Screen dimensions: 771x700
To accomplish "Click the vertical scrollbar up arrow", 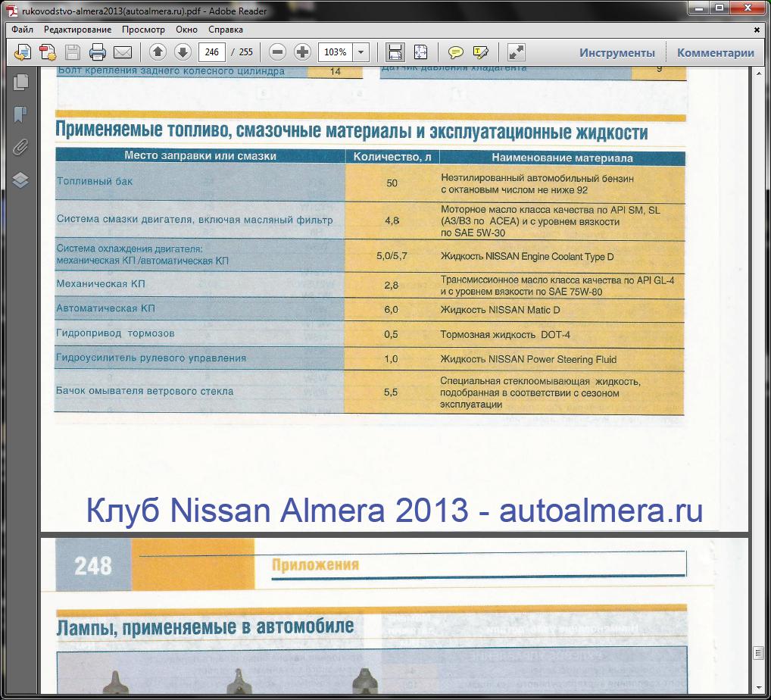I will [x=758, y=73].
